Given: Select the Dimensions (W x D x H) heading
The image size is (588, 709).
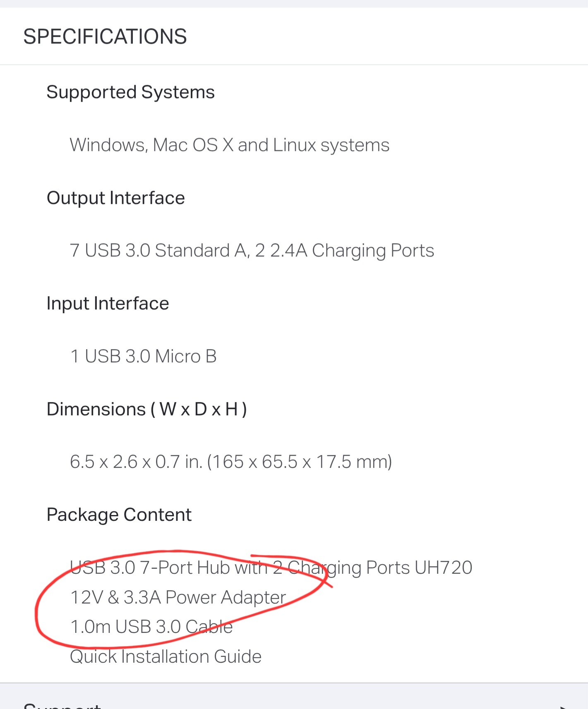Looking at the screenshot, I should coord(146,409).
